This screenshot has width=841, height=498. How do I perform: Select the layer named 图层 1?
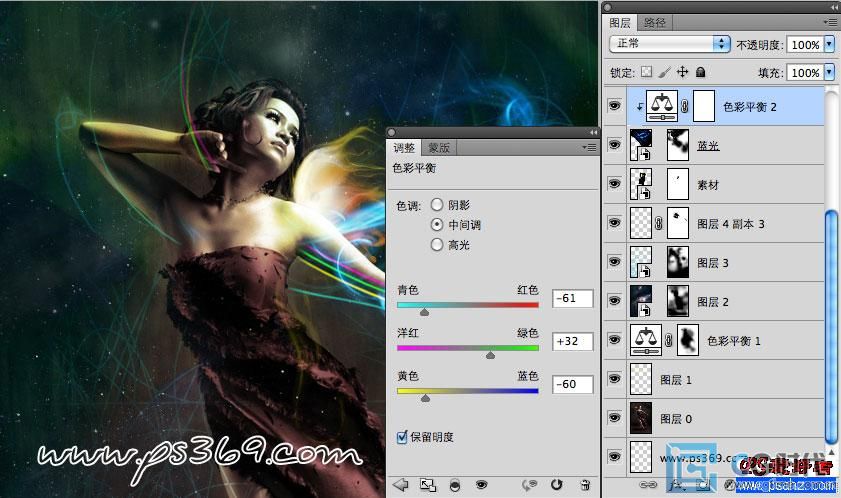coord(713,379)
